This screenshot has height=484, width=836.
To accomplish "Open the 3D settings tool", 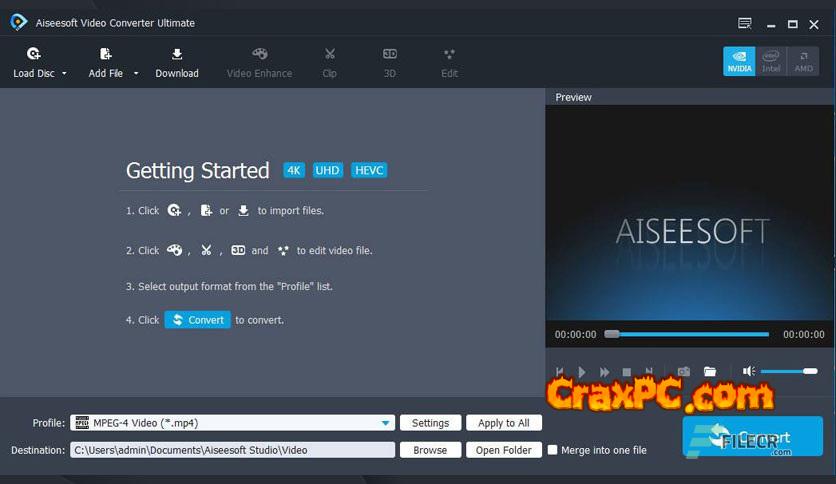I will [390, 54].
